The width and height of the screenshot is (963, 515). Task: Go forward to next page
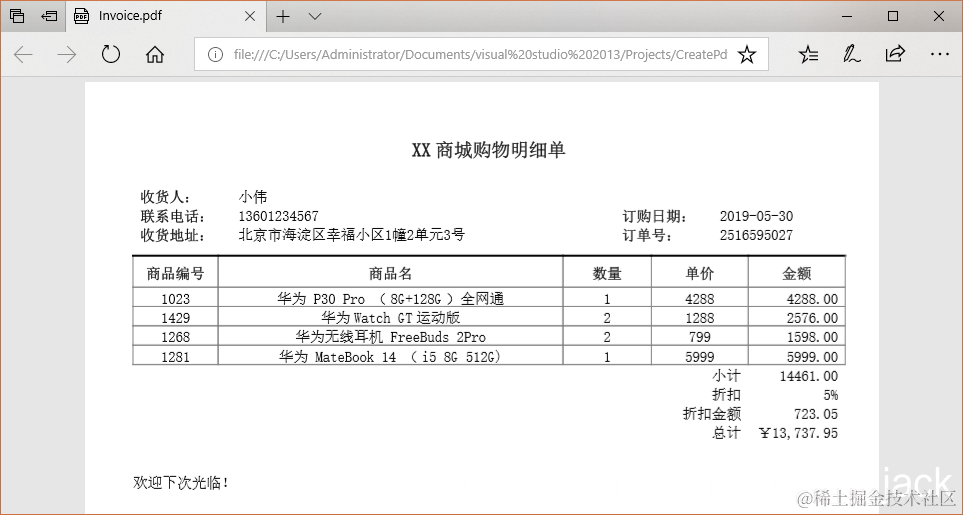pyautogui.click(x=66, y=55)
